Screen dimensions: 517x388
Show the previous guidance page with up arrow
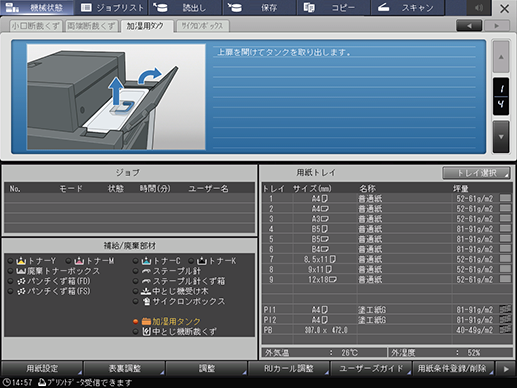(501, 57)
